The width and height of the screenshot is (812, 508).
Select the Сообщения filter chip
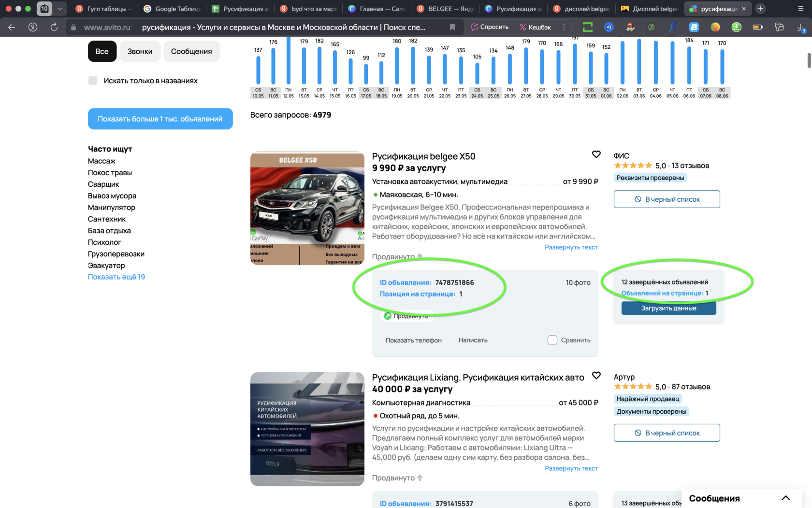tap(191, 51)
